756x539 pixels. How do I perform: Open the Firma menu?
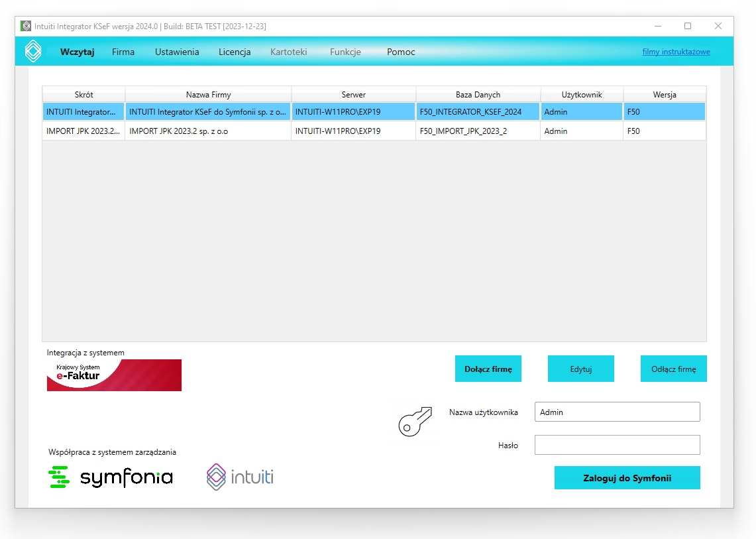click(x=123, y=52)
